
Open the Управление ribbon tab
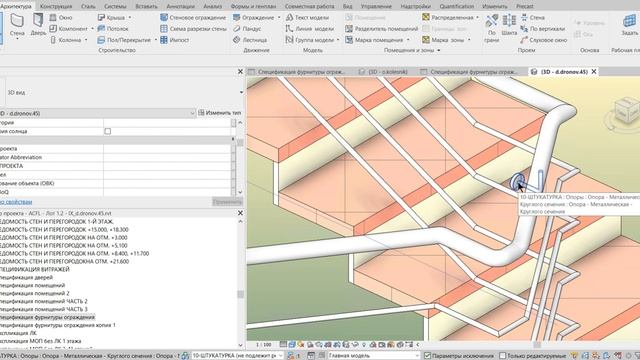click(375, 6)
